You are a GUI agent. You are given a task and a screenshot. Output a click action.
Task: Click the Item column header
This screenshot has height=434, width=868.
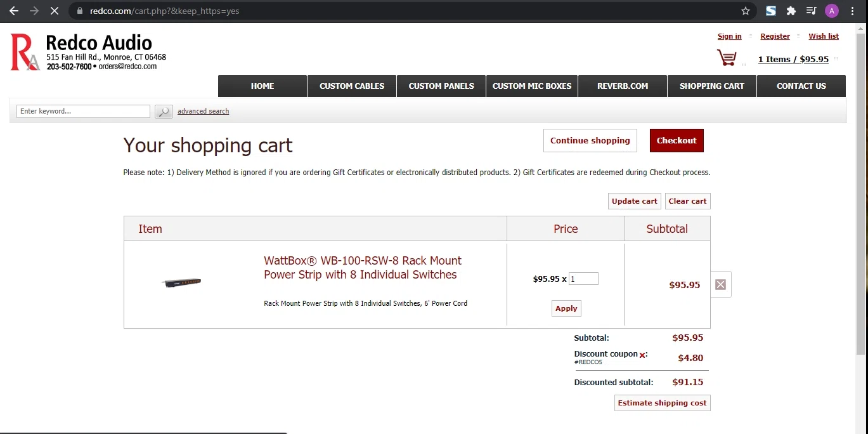tap(315, 229)
